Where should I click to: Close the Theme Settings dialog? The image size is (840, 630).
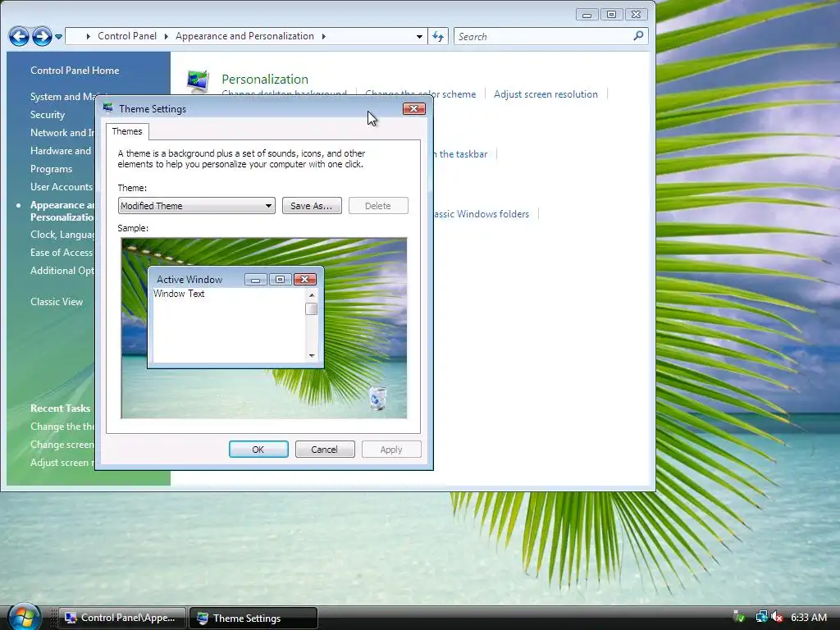coord(413,109)
